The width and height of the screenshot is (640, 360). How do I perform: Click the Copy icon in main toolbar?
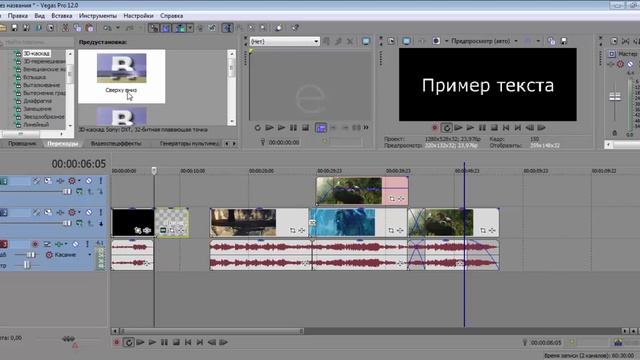click(77, 28)
